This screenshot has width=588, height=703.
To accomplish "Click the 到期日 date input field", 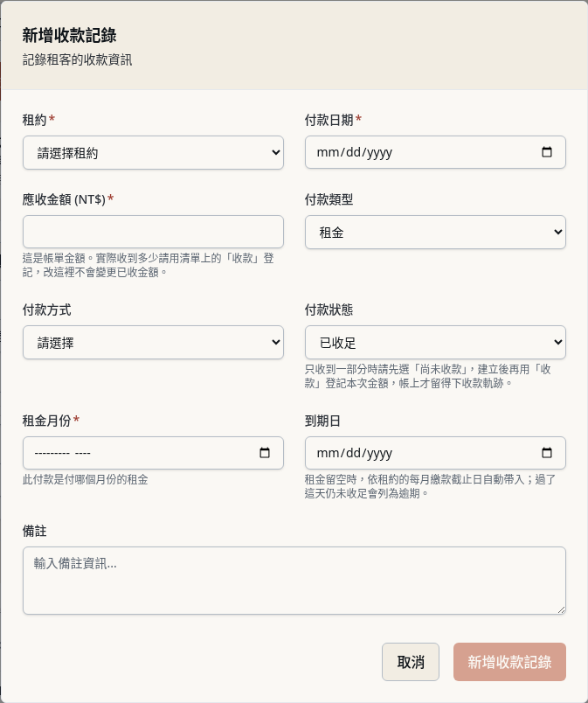I will tap(435, 453).
